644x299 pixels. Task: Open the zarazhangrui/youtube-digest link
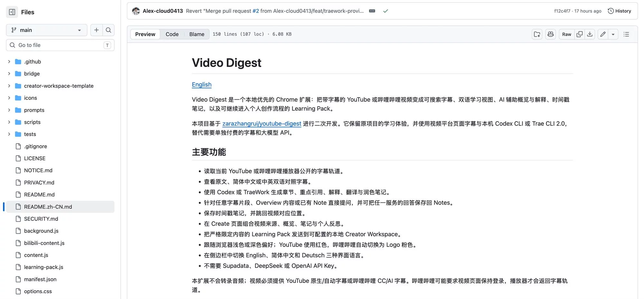pyautogui.click(x=262, y=123)
